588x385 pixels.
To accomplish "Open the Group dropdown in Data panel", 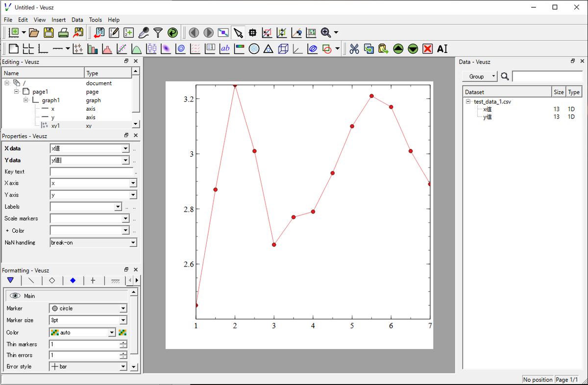I will click(480, 76).
